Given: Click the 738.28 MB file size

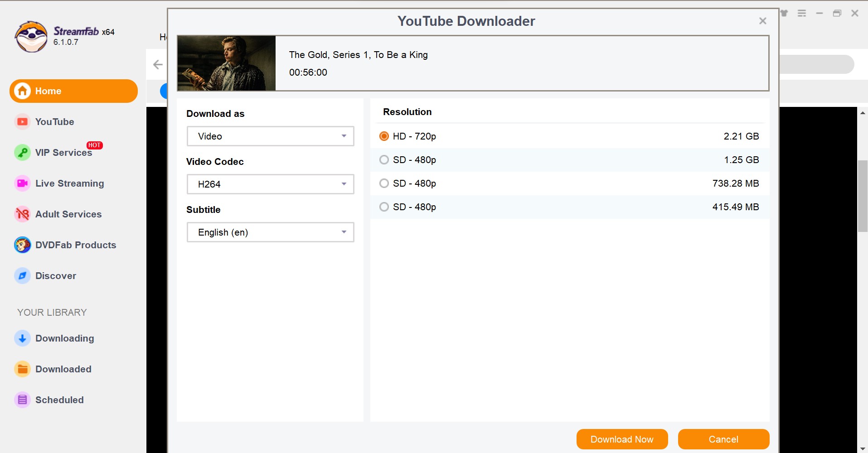Looking at the screenshot, I should click(736, 183).
